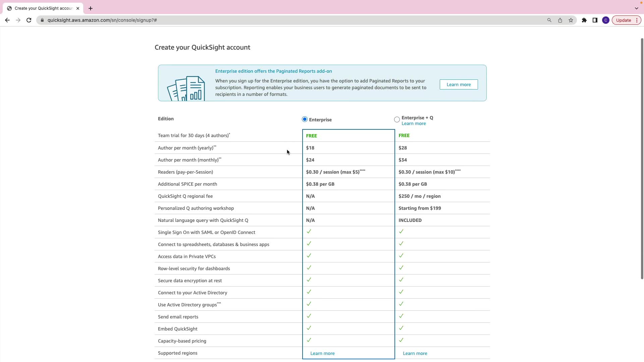Select the Enterprise + Q radio button

click(x=397, y=120)
